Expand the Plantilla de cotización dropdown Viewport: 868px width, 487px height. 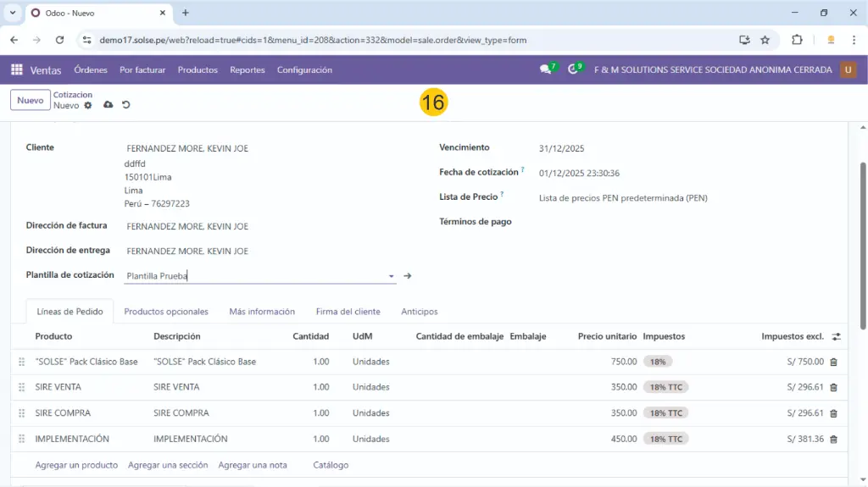point(391,276)
